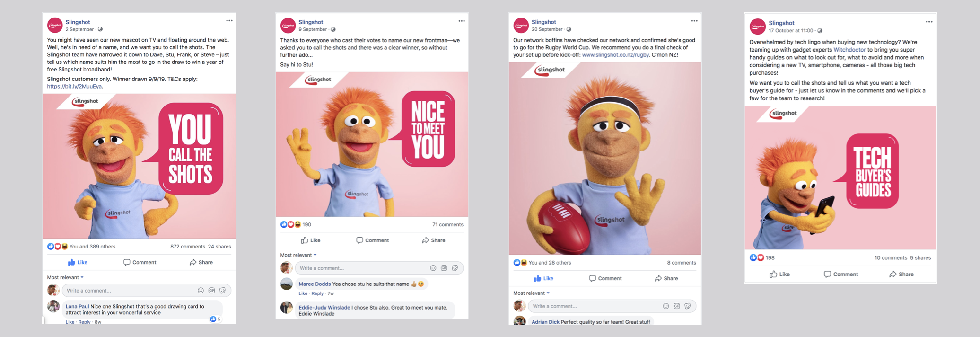Toggle Like on the Rugby World Cup post

pyautogui.click(x=543, y=278)
